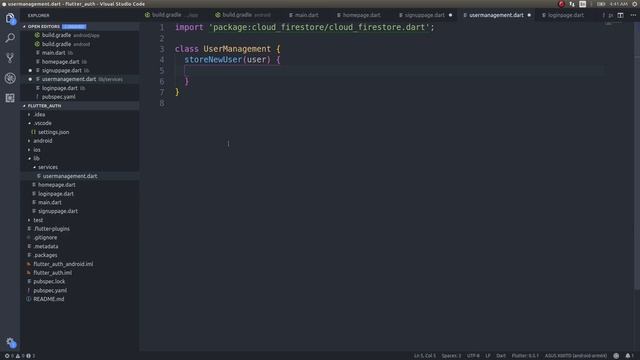
Task: Click the unsaved dot on signuppage.dart tab
Action: point(451,15)
